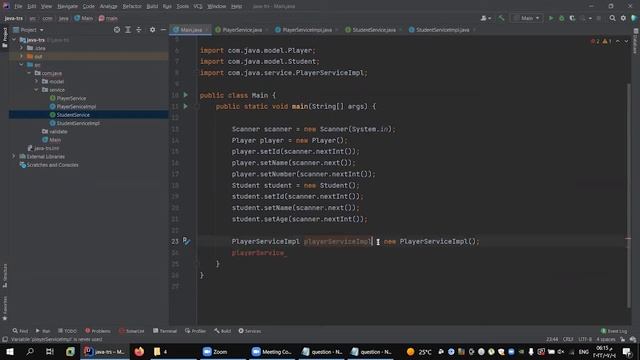Open Windows Start menu

[10, 351]
